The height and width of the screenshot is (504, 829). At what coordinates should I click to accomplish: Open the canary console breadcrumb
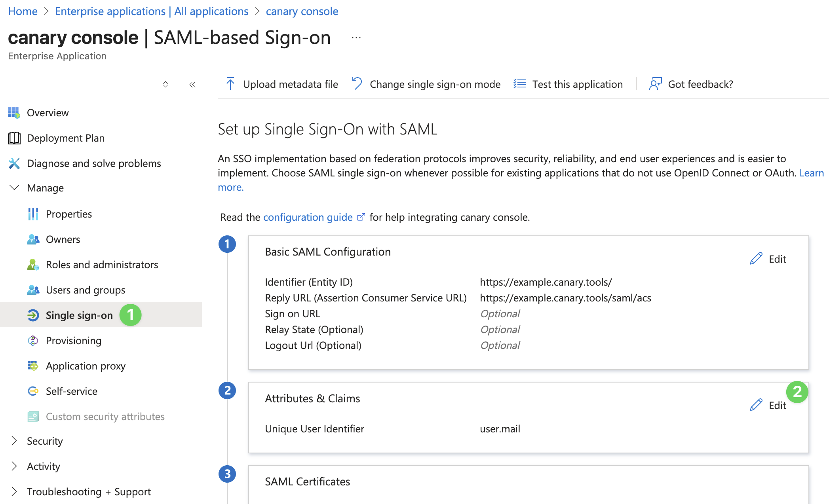(302, 11)
